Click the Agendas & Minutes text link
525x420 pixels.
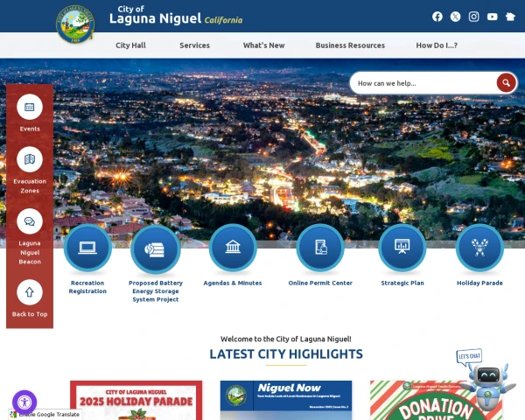(233, 283)
